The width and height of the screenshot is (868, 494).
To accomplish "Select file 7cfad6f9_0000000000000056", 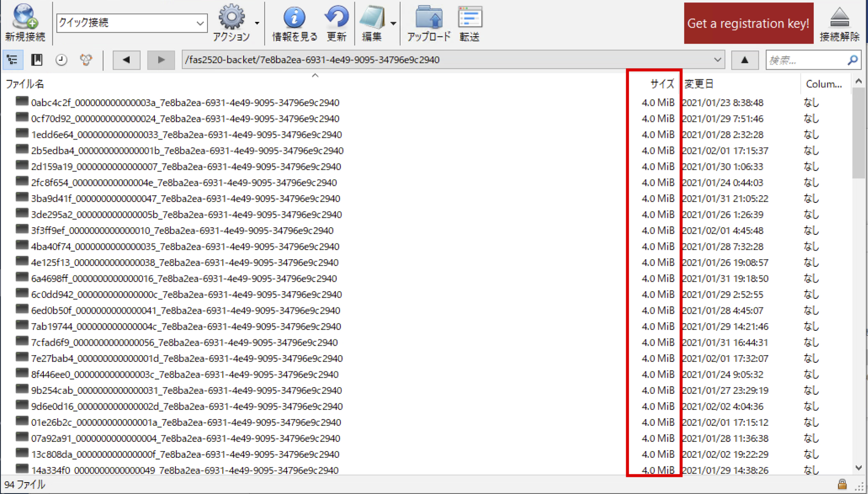I will click(184, 342).
